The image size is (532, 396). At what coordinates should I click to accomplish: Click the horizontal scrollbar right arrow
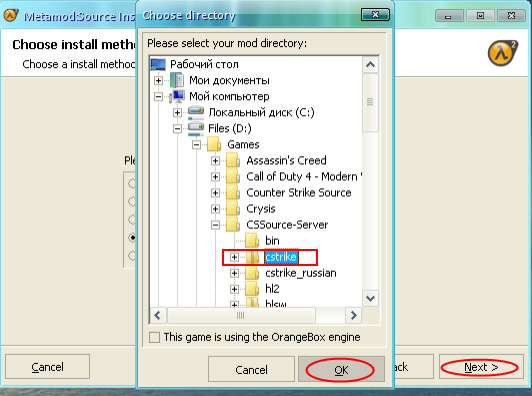[x=353, y=316]
